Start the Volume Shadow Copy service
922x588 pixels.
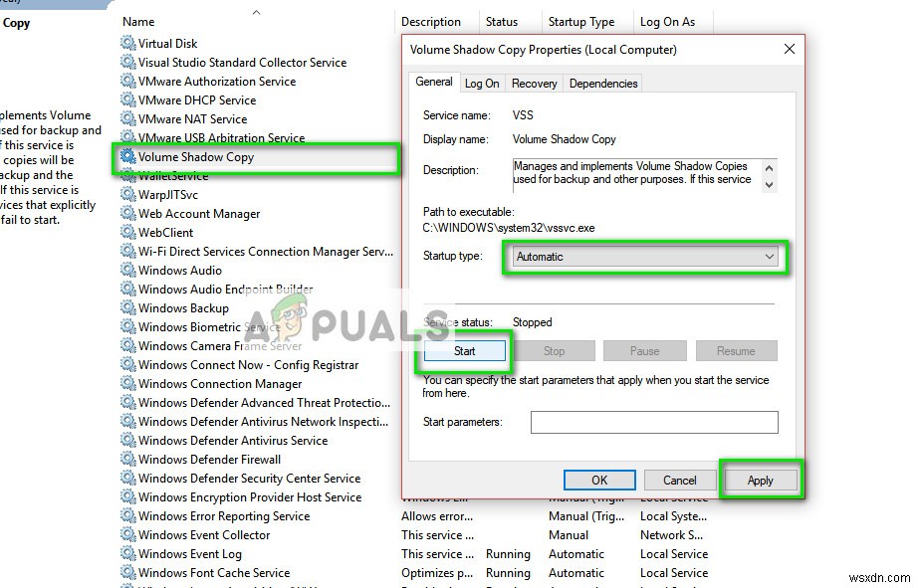click(x=465, y=351)
